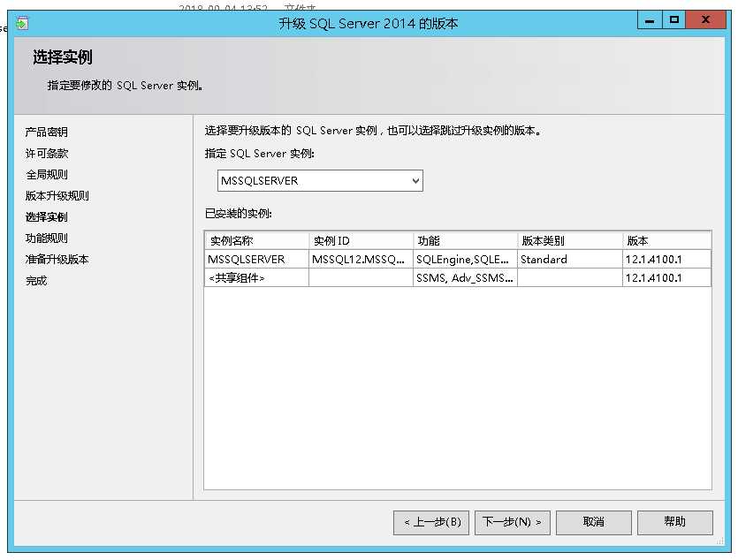The image size is (738, 560).
Task: Select the 产品密钥 step in sidebar
Action: (46, 132)
